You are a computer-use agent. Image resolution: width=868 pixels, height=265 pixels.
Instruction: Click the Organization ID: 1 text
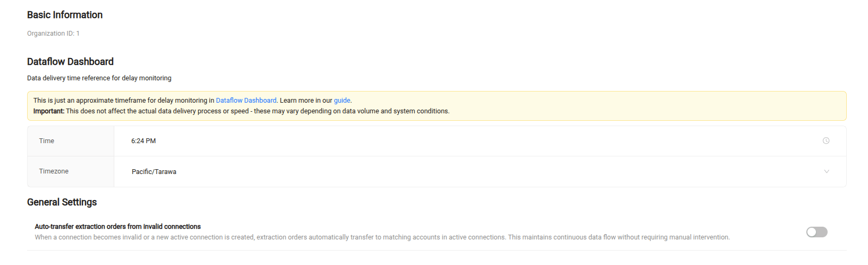point(53,34)
